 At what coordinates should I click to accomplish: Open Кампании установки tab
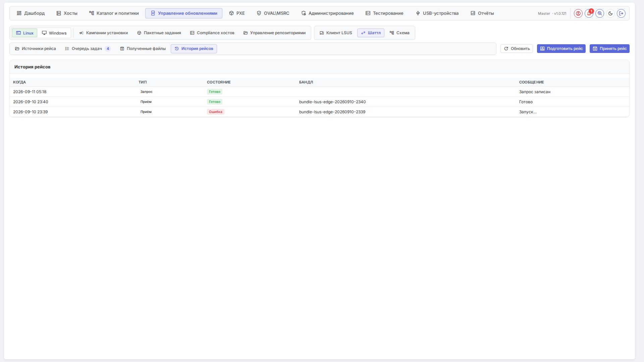[103, 33]
